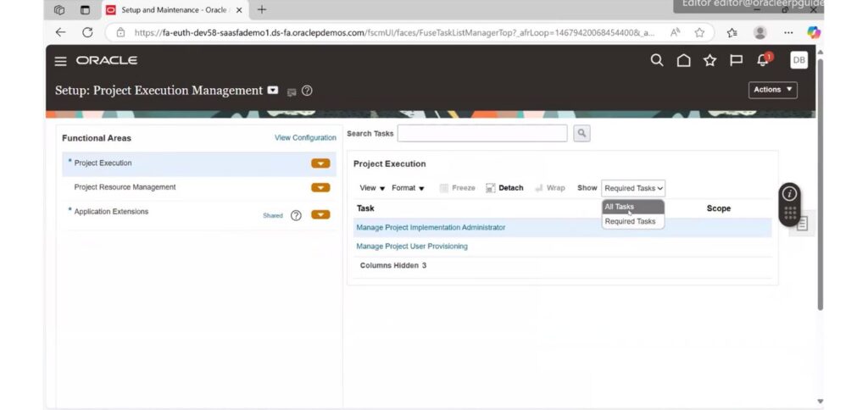The height and width of the screenshot is (410, 868).
Task: Open the favorites star in Oracle header
Action: [709, 60]
